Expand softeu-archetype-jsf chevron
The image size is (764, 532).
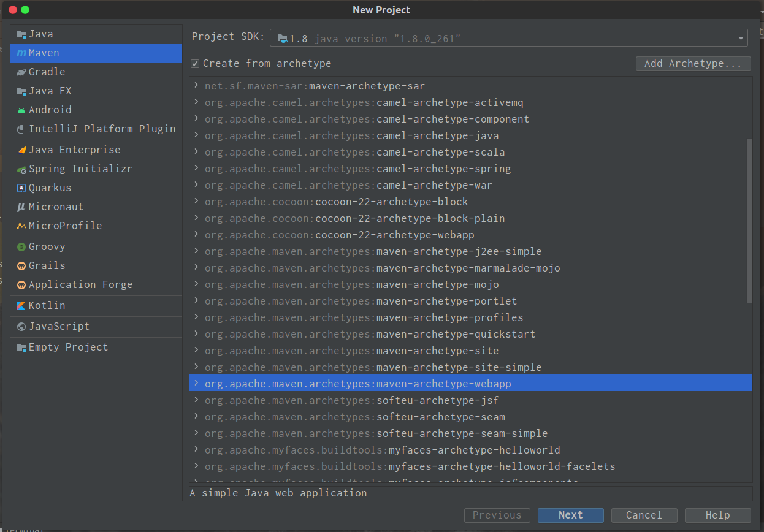pos(196,400)
